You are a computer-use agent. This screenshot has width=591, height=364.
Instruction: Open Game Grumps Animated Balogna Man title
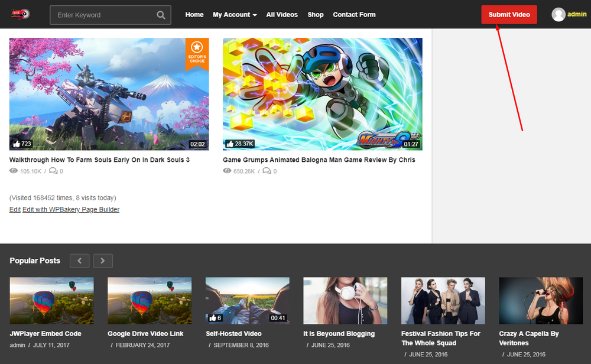[x=319, y=160]
